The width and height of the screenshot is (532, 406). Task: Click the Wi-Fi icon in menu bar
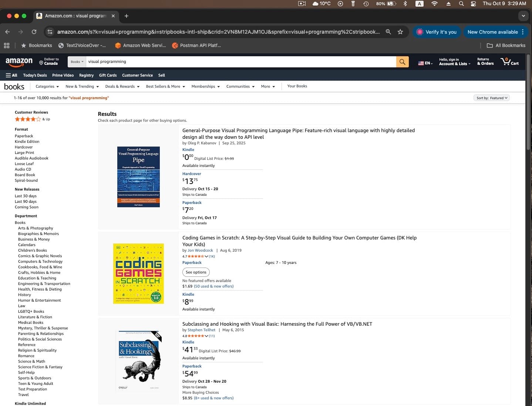435,4
